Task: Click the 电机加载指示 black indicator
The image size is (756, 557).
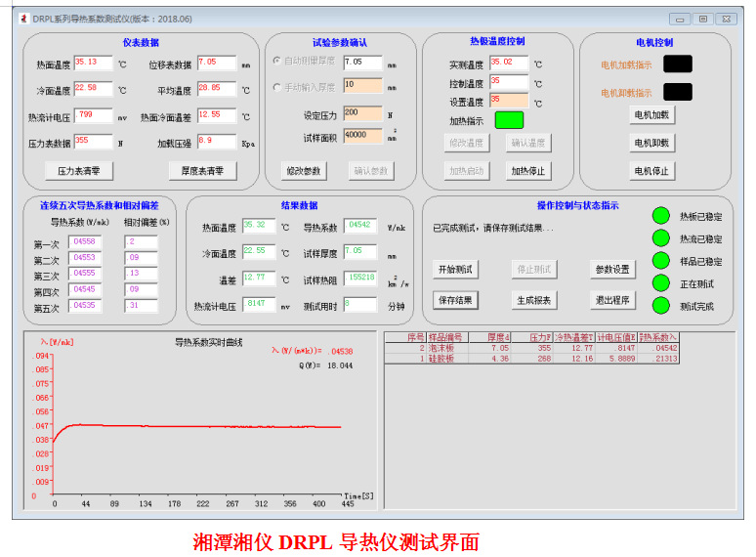Action: pyautogui.click(x=678, y=64)
